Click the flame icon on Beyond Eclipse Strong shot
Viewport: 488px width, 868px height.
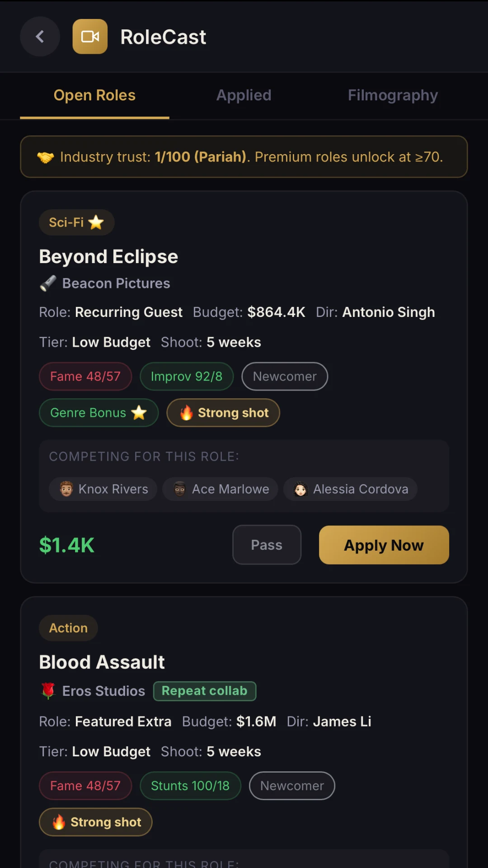tap(187, 413)
